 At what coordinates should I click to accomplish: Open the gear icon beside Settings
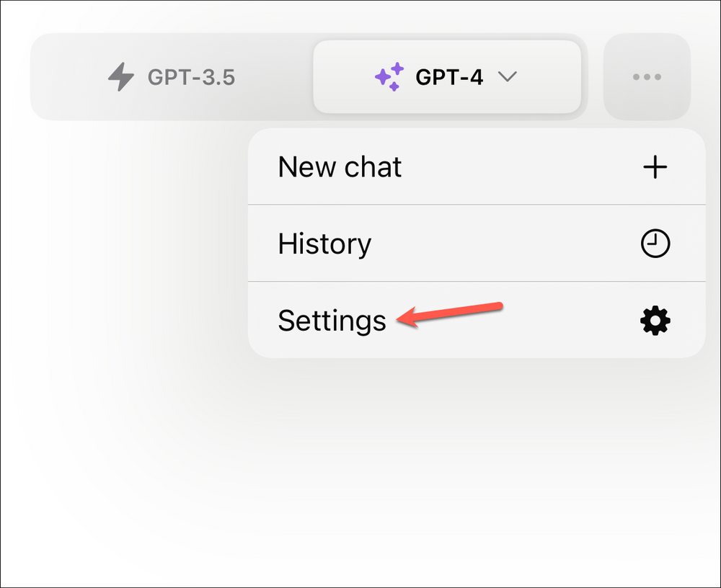click(655, 321)
